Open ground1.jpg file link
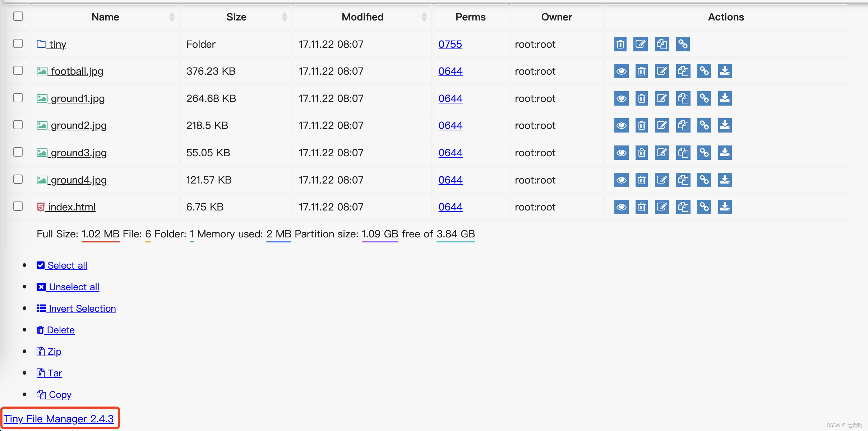 [71, 98]
